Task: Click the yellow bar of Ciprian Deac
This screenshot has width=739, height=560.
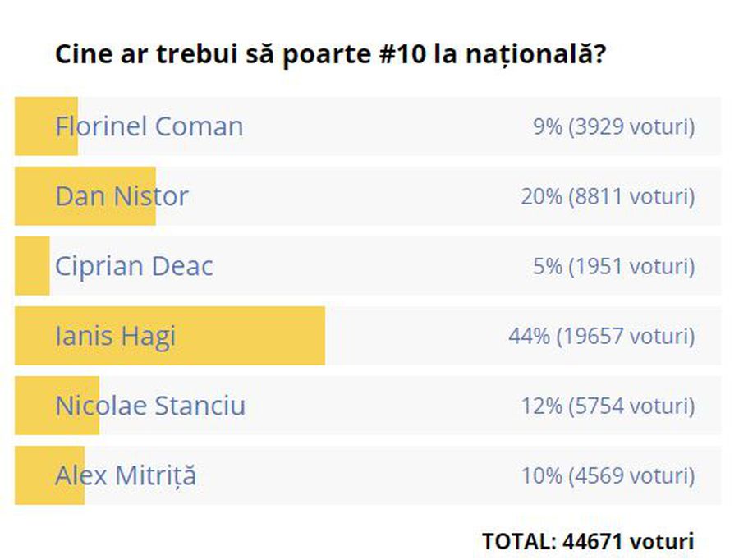Action: tap(32, 266)
